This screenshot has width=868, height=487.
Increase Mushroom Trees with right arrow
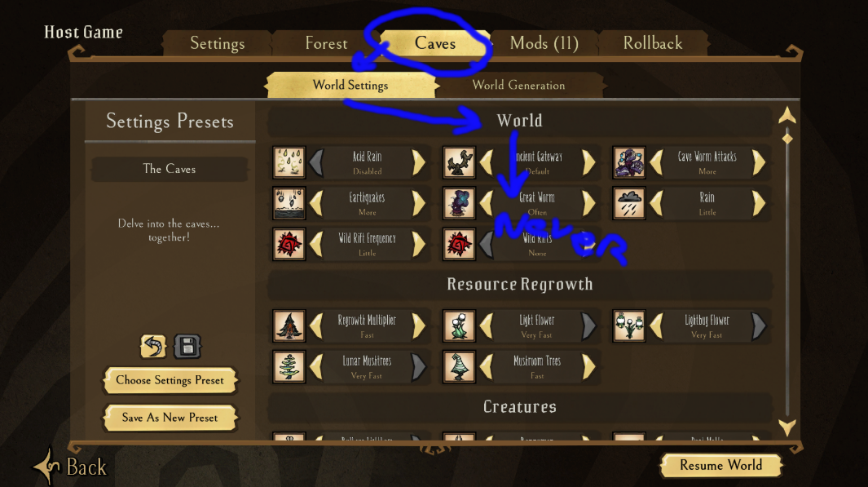[x=589, y=367]
